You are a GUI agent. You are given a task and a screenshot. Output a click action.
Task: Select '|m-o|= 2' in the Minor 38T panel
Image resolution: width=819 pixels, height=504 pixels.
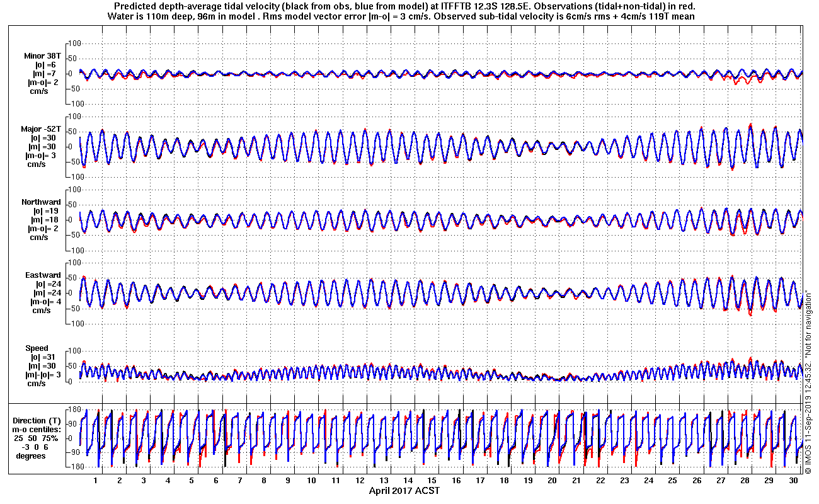(43, 83)
